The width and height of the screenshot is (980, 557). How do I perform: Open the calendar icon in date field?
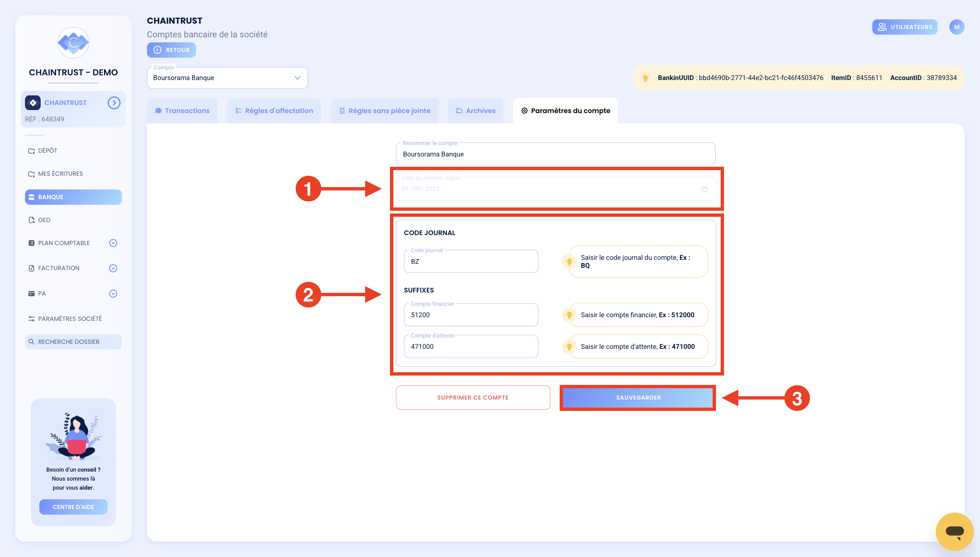704,189
